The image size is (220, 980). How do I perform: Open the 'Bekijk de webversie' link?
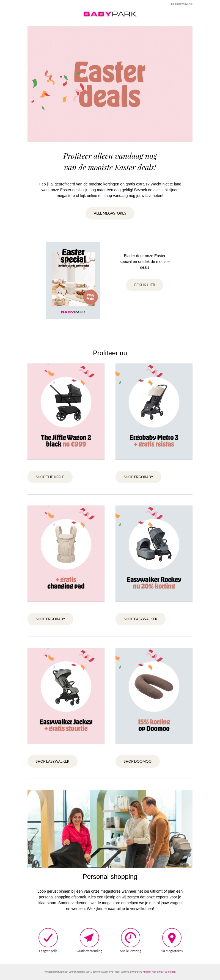182,4
